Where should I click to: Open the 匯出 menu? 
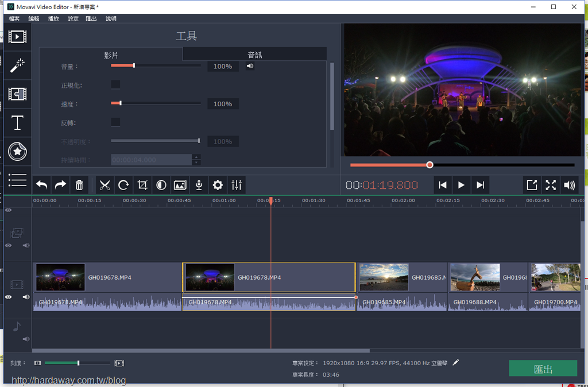click(91, 19)
